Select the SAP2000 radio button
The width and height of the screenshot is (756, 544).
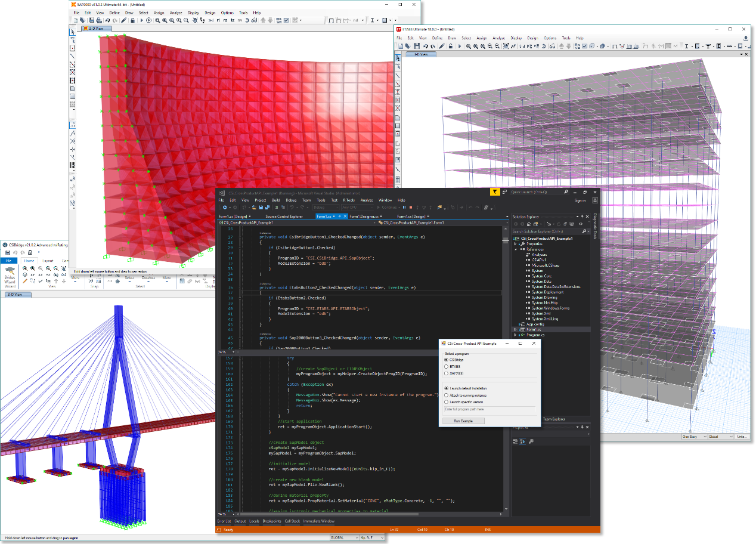pos(447,374)
